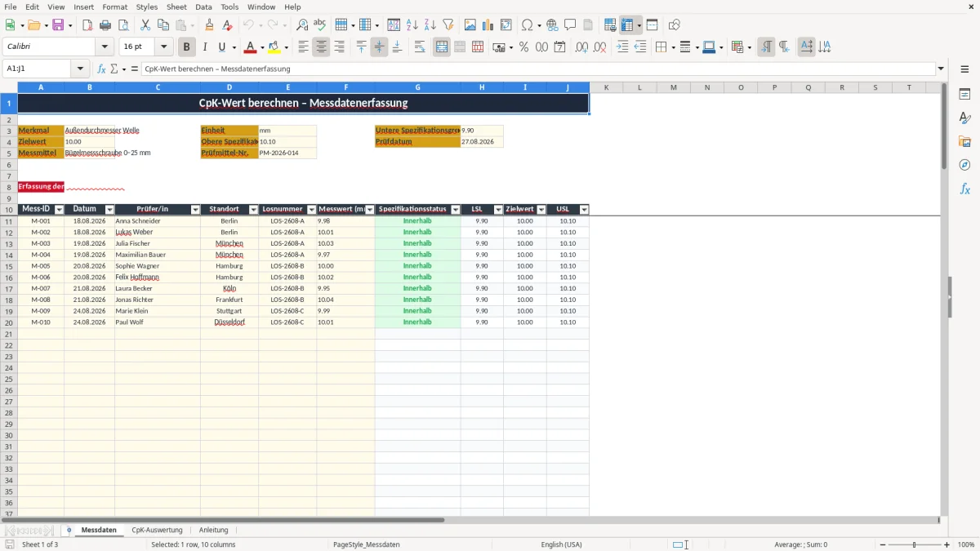Insert Hyperlink via toolbar icon
This screenshot has height=551, width=980.
552,25
